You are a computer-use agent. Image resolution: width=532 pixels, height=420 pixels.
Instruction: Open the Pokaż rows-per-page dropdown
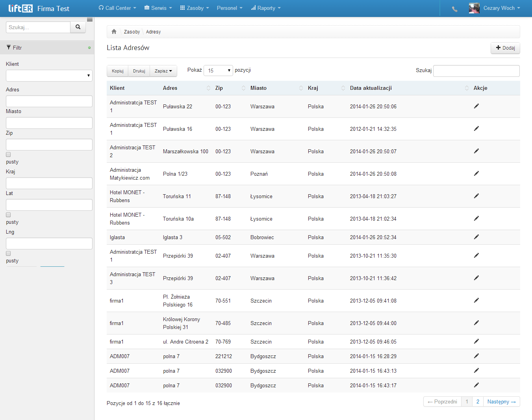[218, 71]
